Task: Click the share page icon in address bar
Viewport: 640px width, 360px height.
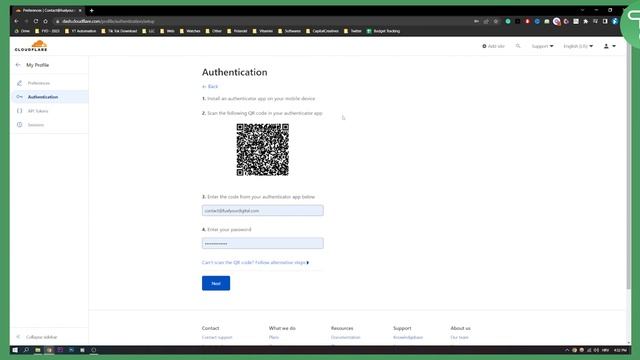Action: click(486, 21)
